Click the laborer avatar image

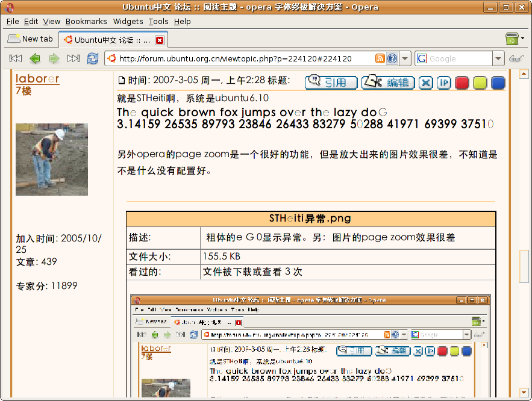(x=52, y=160)
